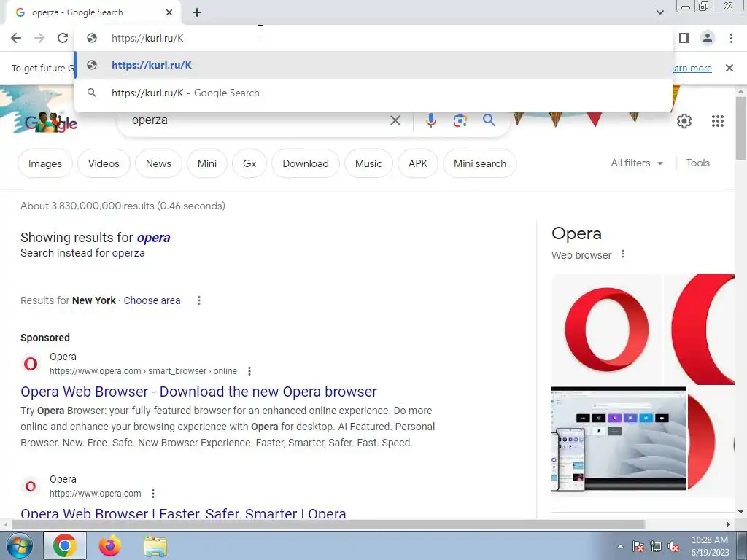
Task: Select the 'Mini search' filter chip
Action: click(x=480, y=163)
